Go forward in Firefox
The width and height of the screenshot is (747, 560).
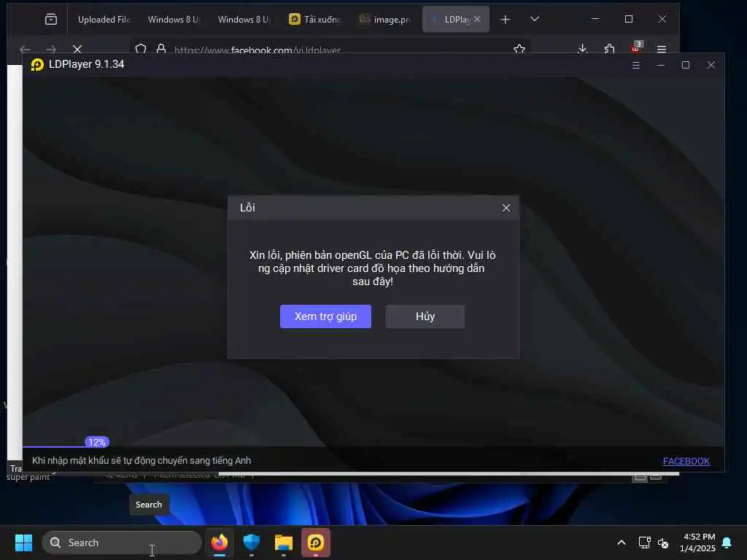click(x=50, y=50)
